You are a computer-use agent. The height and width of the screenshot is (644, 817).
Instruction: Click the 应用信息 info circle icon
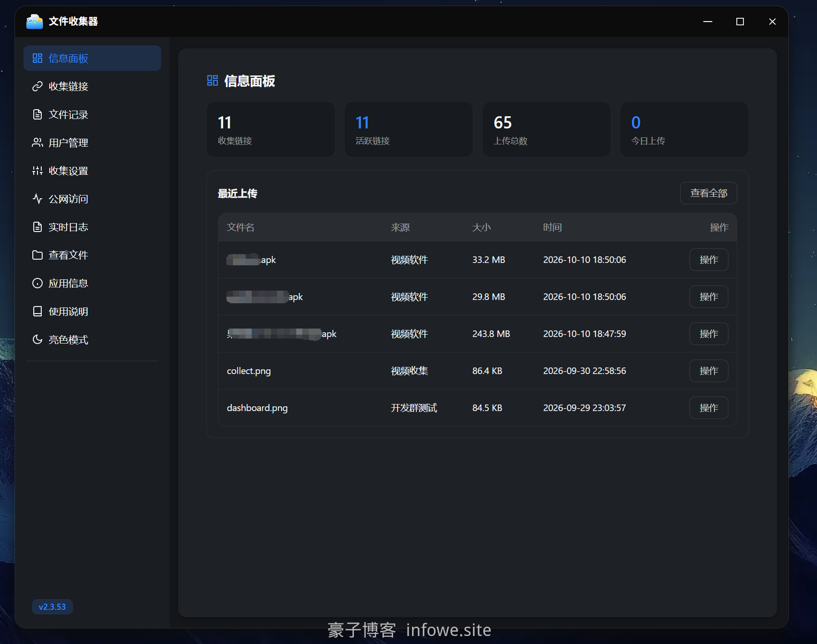[x=37, y=283]
